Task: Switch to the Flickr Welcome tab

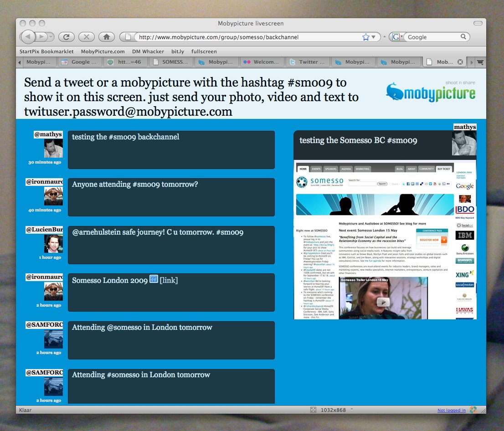Action: click(262, 62)
